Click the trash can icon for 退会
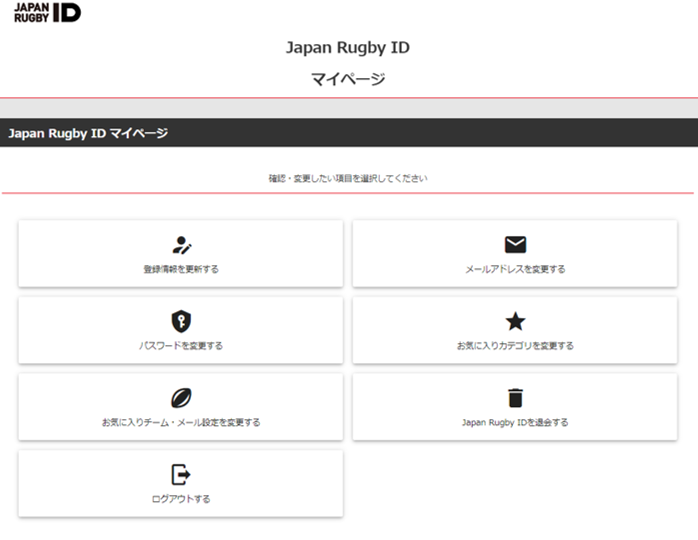 pyautogui.click(x=515, y=398)
